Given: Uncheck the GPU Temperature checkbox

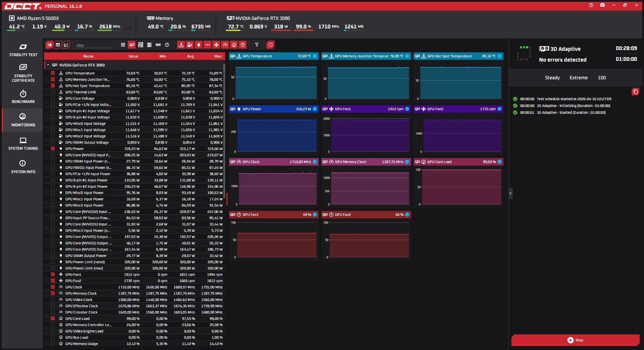Looking at the screenshot, I should coord(53,73).
